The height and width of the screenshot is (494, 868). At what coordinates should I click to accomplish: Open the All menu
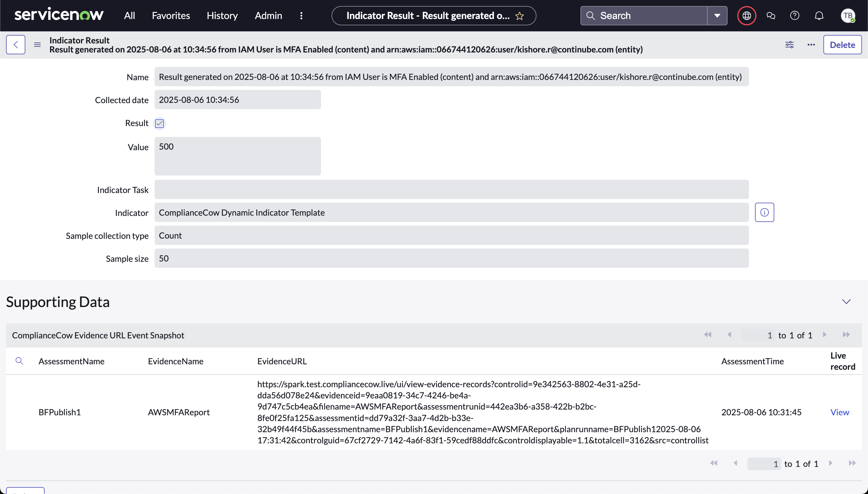(x=130, y=16)
